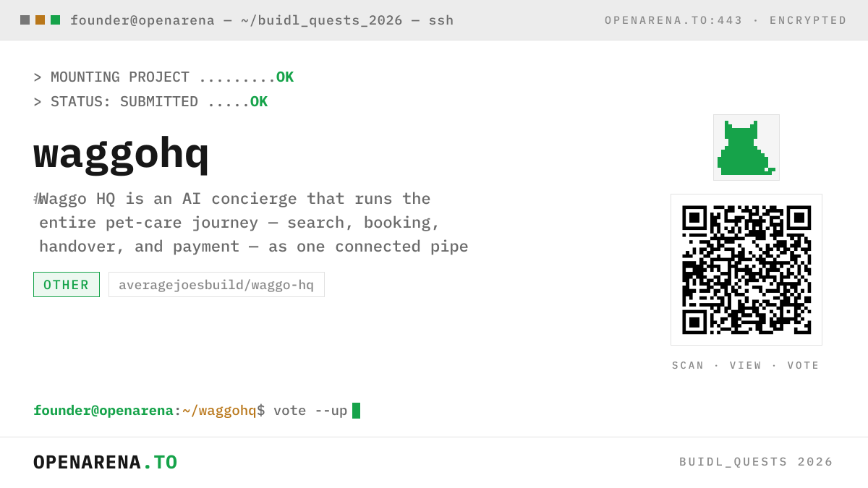Click the gray window control square
The height and width of the screenshot is (488, 868).
tap(25, 20)
